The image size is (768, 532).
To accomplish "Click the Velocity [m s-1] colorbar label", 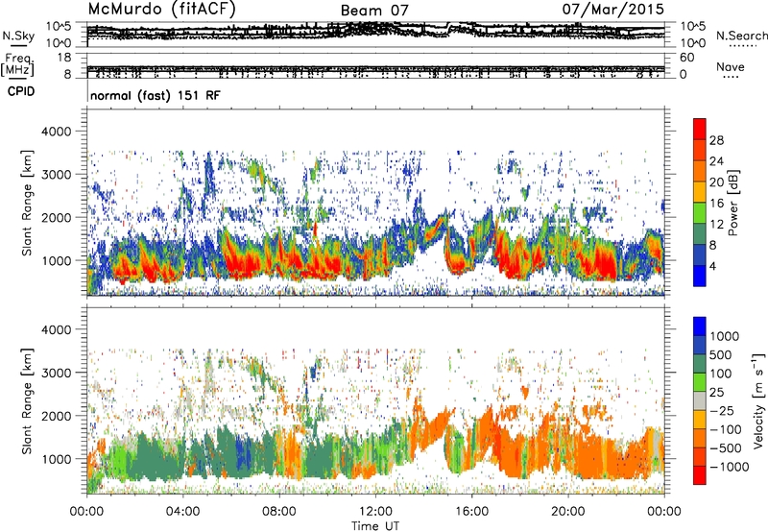I will [759, 400].
